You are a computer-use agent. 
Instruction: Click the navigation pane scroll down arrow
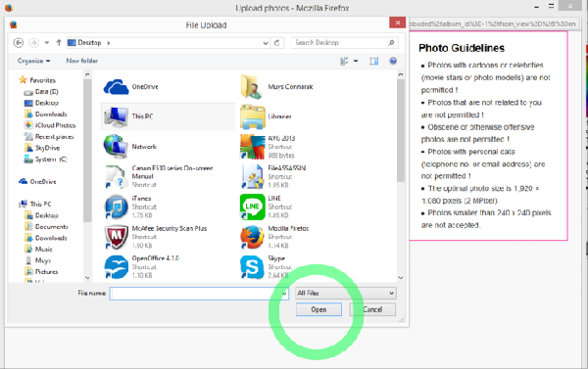pyautogui.click(x=87, y=278)
